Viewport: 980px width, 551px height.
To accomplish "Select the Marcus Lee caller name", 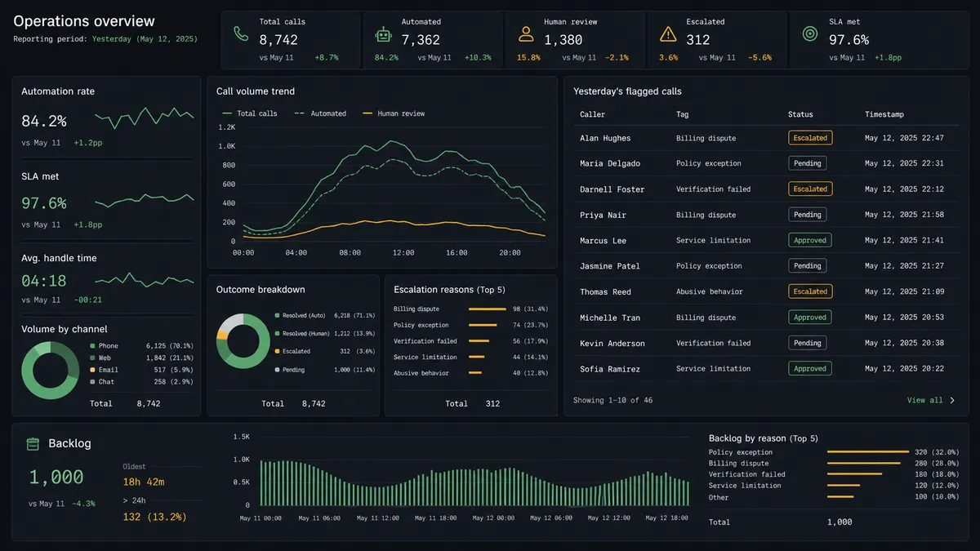I will pyautogui.click(x=603, y=241).
